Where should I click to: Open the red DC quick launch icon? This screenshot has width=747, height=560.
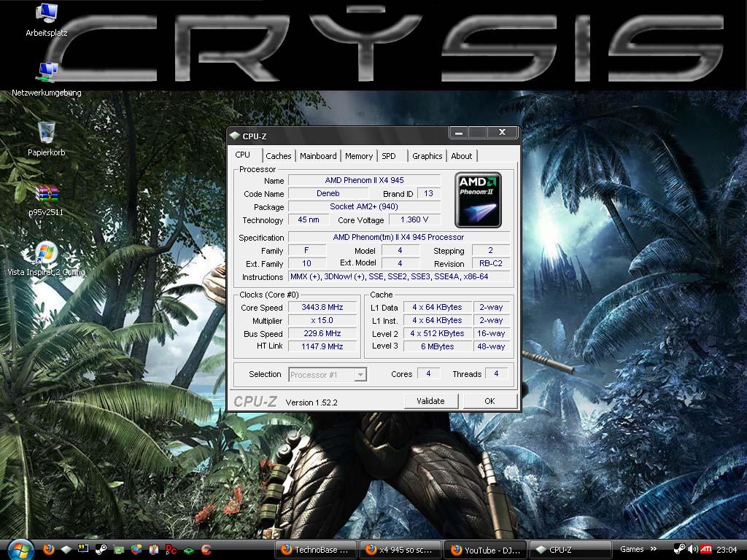[x=171, y=550]
